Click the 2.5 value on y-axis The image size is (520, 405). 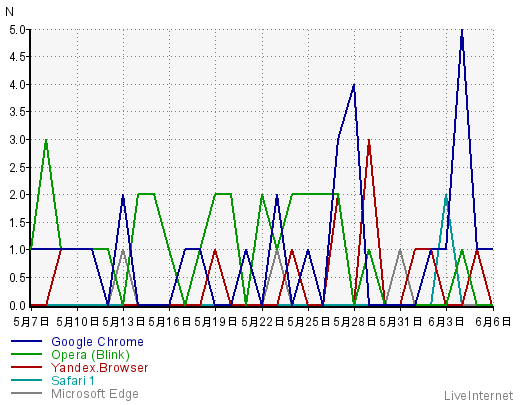click(x=17, y=167)
